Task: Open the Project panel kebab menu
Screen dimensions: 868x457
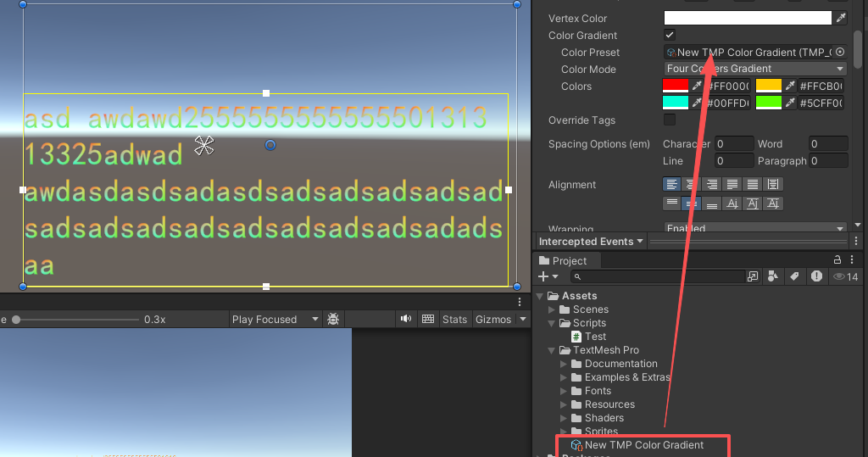Action: pos(852,259)
